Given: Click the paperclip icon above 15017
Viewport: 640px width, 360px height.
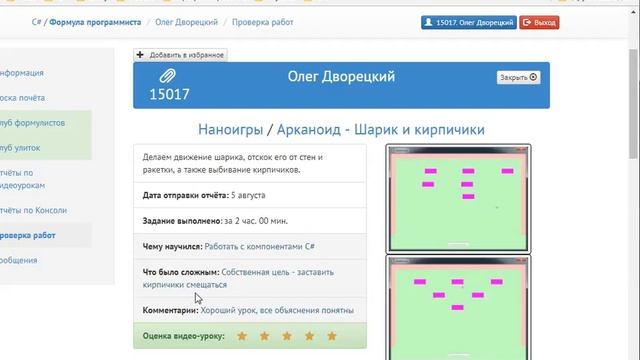Looking at the screenshot, I should click(x=167, y=76).
